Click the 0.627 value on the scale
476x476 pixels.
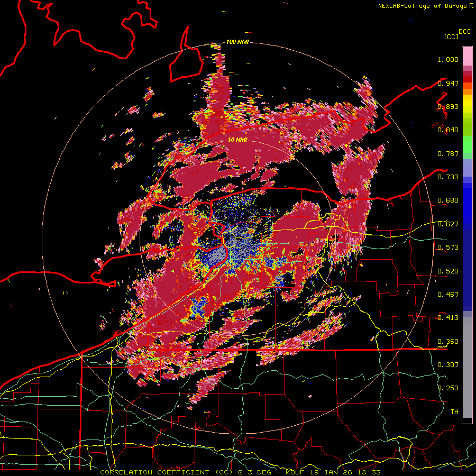click(x=448, y=224)
